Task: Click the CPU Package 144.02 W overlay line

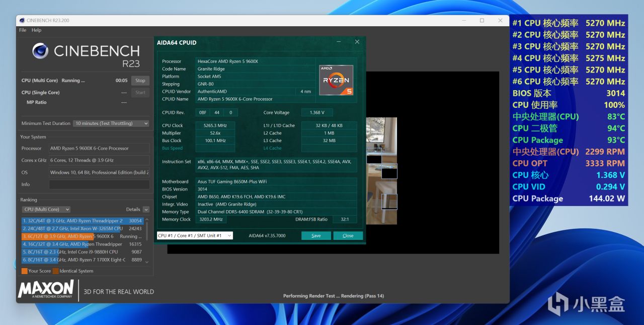Action: pyautogui.click(x=569, y=198)
